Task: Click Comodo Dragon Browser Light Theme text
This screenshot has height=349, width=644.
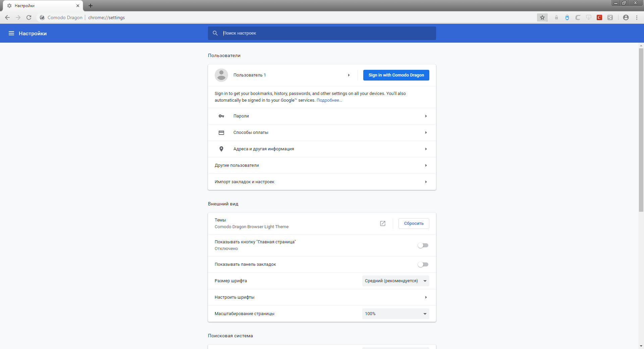Action: click(252, 227)
